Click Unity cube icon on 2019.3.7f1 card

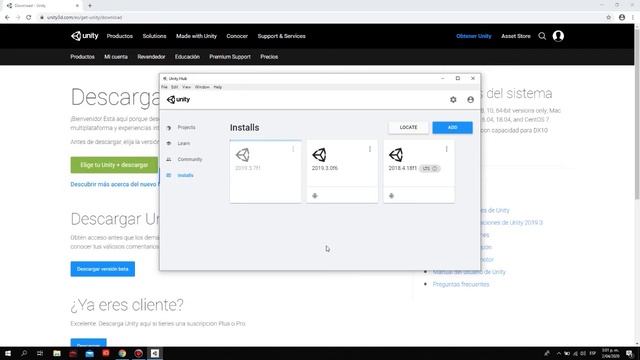pos(242,155)
